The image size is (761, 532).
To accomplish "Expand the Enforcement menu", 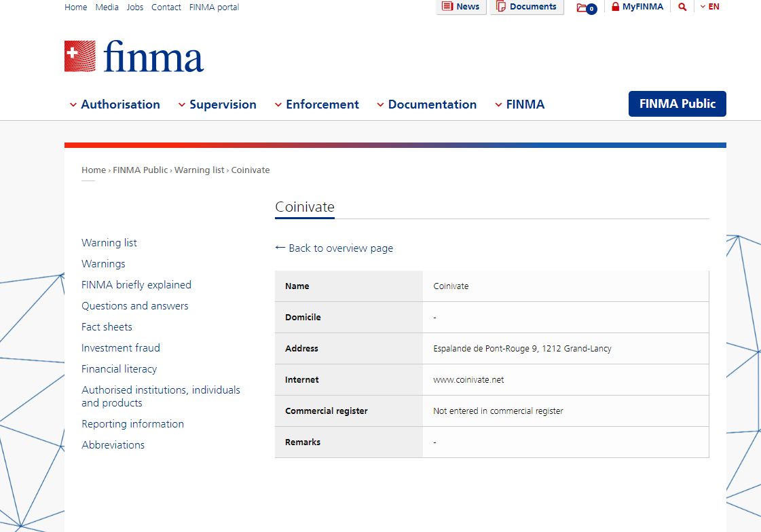I will coord(317,104).
